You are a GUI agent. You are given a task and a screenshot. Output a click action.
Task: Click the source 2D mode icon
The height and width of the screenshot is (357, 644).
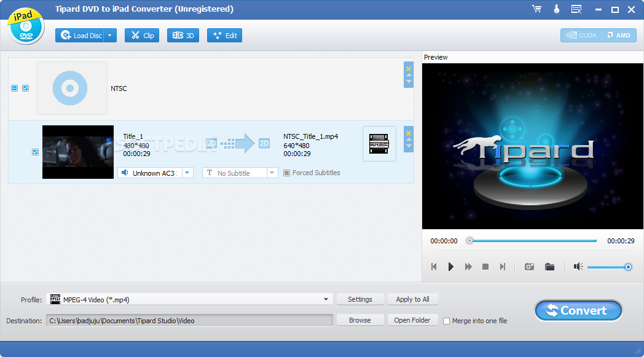[x=211, y=143]
